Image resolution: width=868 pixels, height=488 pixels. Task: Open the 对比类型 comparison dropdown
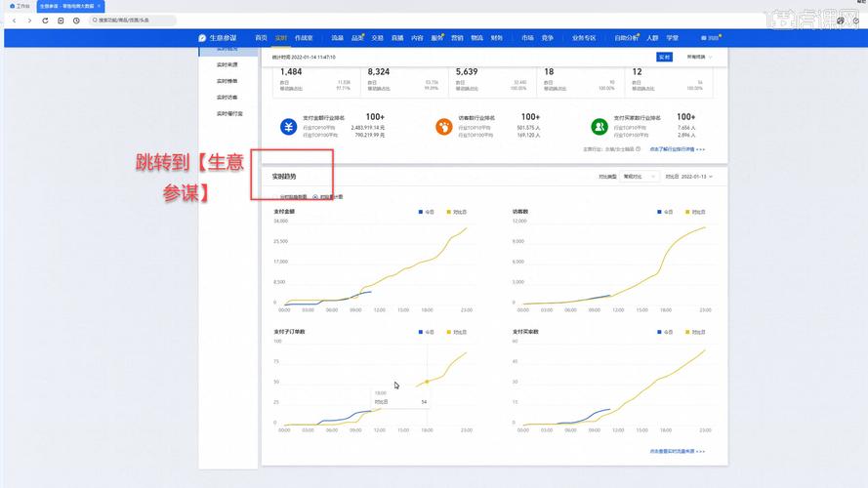pyautogui.click(x=630, y=177)
